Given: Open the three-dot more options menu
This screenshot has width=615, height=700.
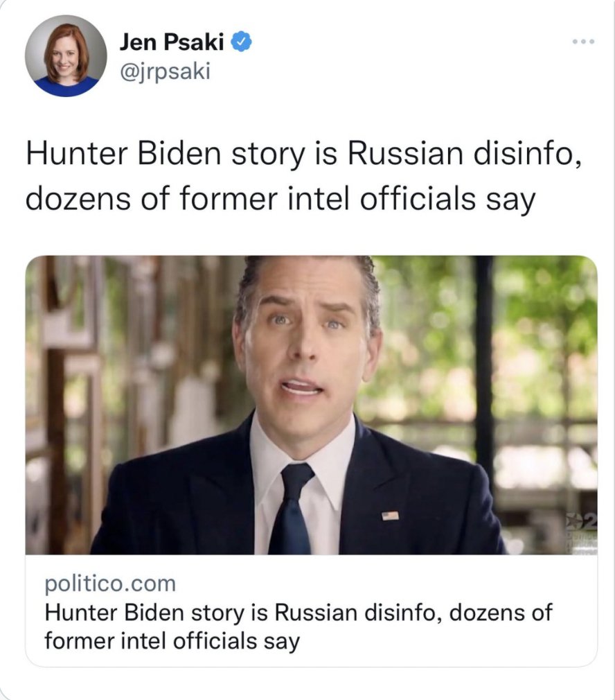Looking at the screenshot, I should coord(584,42).
